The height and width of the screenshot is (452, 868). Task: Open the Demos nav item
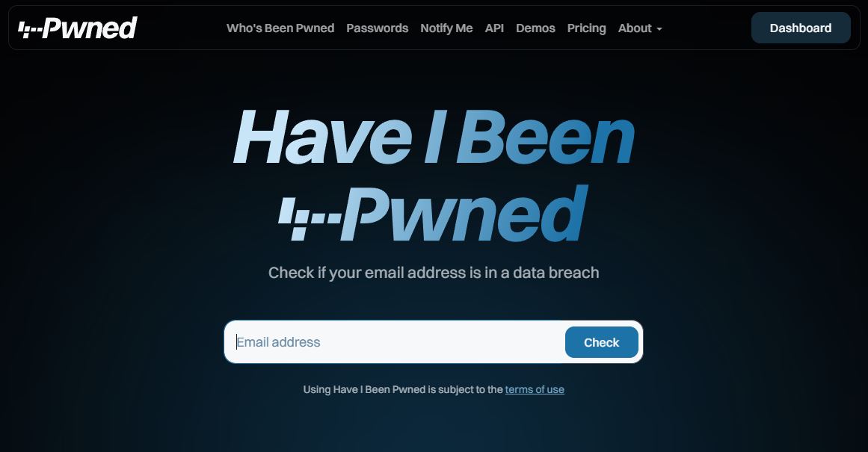point(535,28)
